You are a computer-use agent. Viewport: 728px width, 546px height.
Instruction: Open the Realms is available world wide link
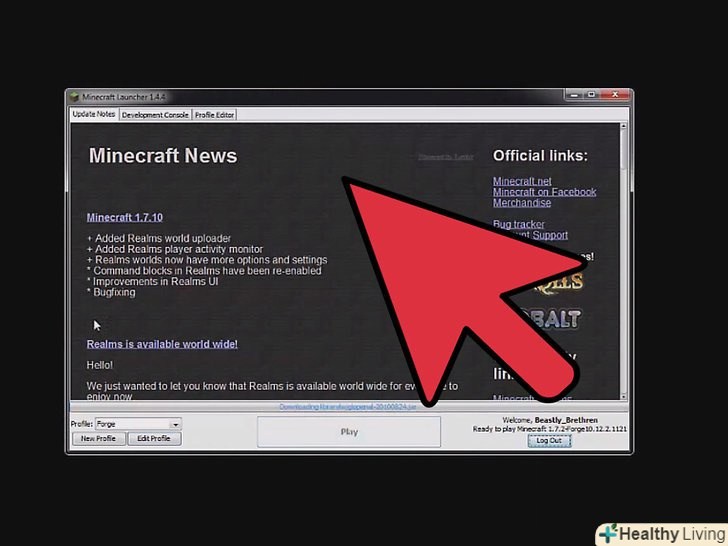(x=162, y=344)
